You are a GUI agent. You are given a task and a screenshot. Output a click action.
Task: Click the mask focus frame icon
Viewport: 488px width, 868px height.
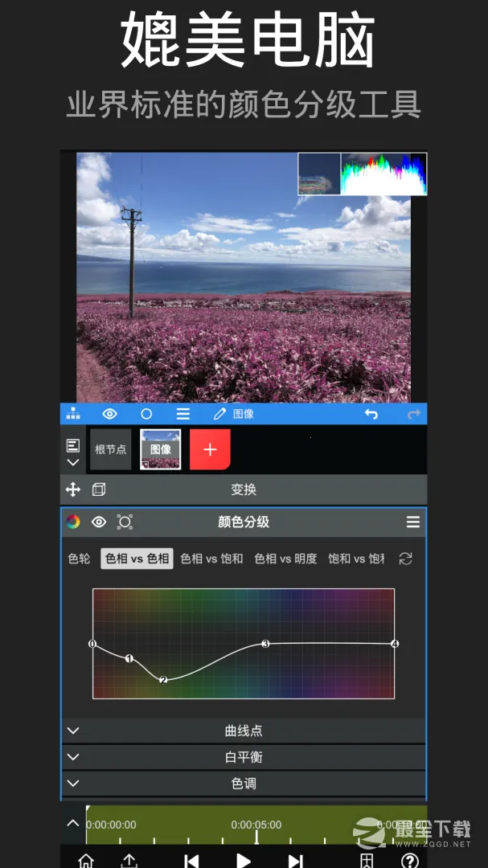click(125, 522)
